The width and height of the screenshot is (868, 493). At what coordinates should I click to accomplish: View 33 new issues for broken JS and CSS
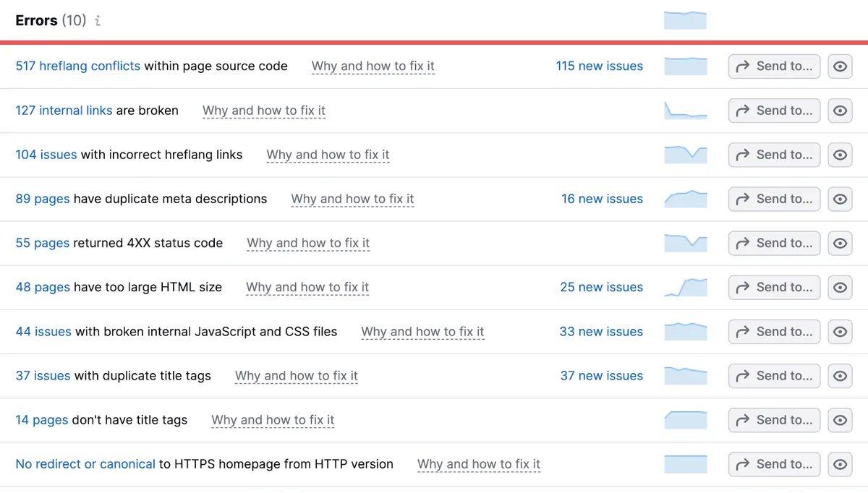pos(601,332)
